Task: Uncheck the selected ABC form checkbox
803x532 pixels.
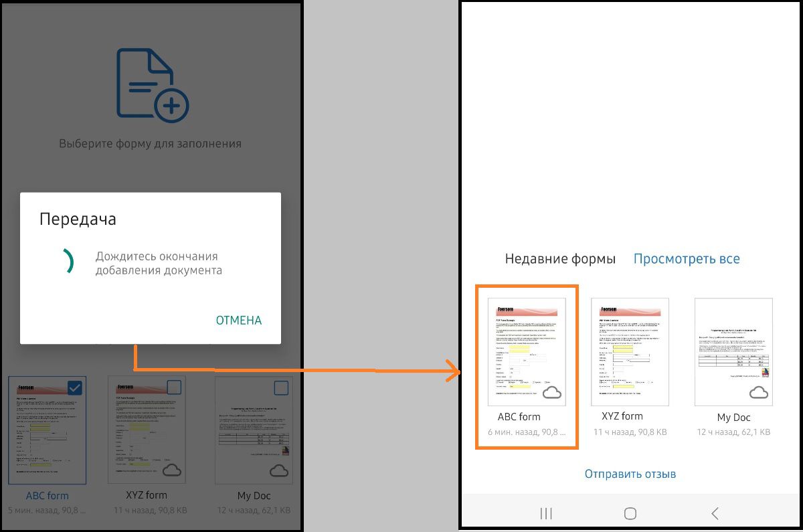Action: (76, 387)
